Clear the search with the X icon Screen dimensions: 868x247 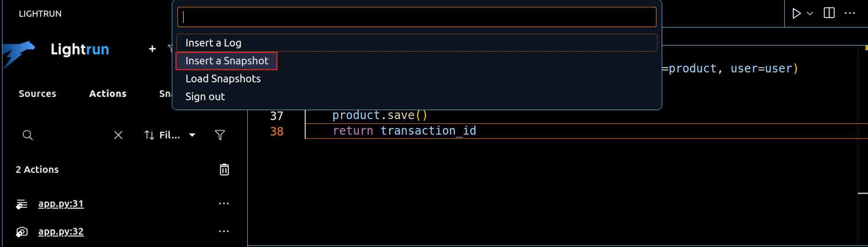click(118, 135)
